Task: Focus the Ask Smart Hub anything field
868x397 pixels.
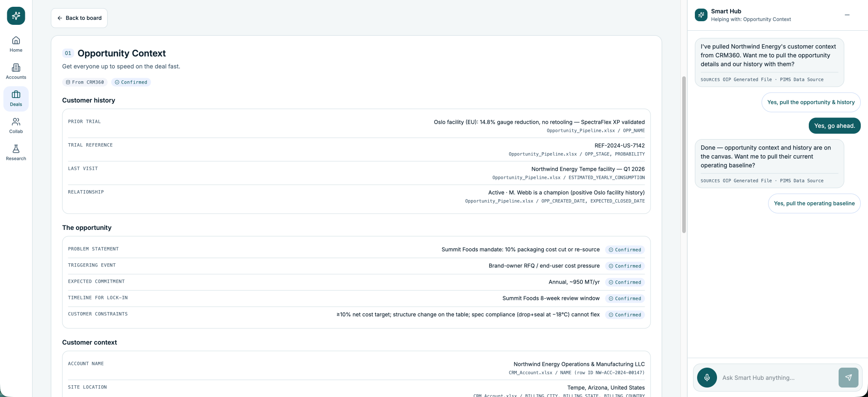Action: click(778, 378)
